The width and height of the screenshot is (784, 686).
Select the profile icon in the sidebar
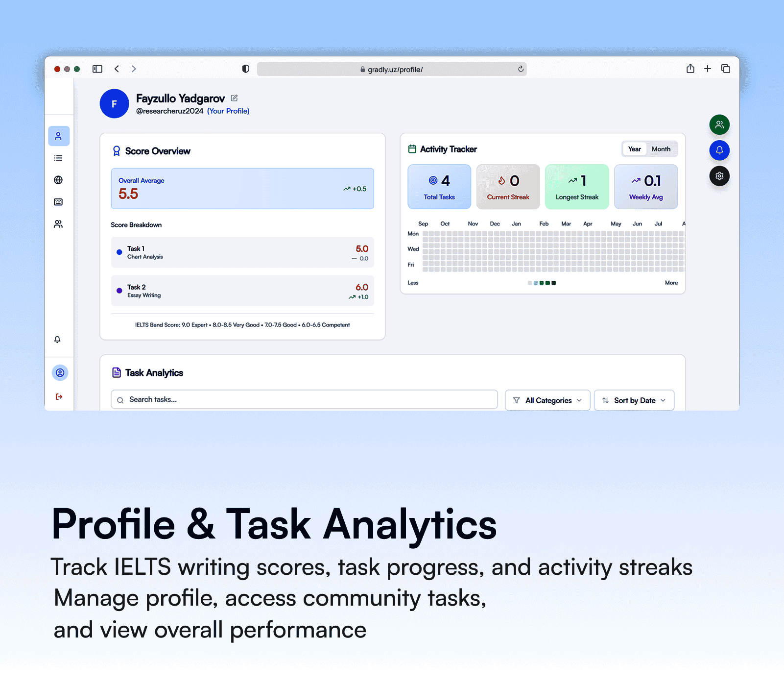pyautogui.click(x=59, y=136)
